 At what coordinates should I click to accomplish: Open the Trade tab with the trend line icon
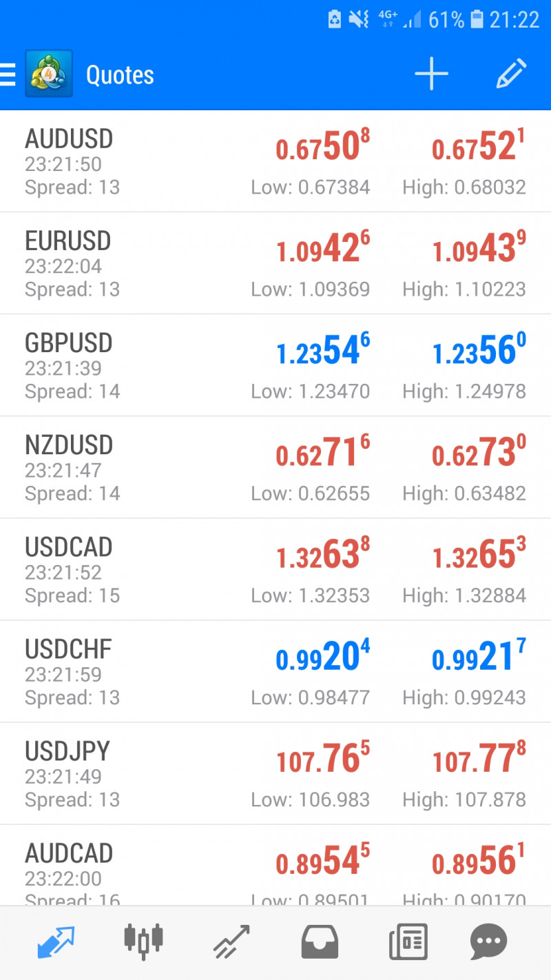(231, 942)
